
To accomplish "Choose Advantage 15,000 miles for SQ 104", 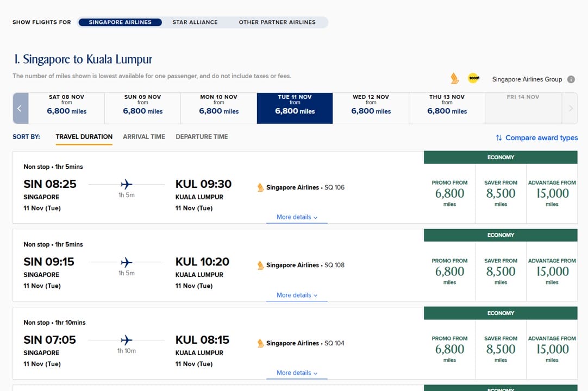I will [x=552, y=349].
